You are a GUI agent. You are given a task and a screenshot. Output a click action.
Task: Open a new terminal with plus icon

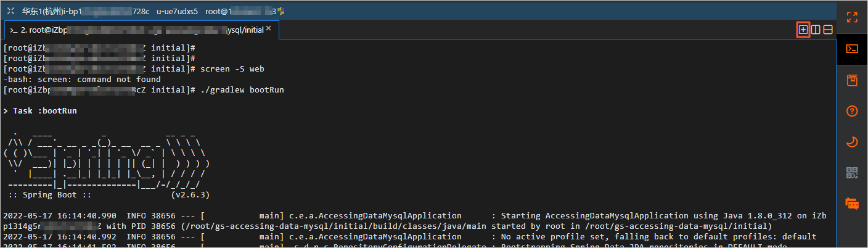(x=803, y=30)
